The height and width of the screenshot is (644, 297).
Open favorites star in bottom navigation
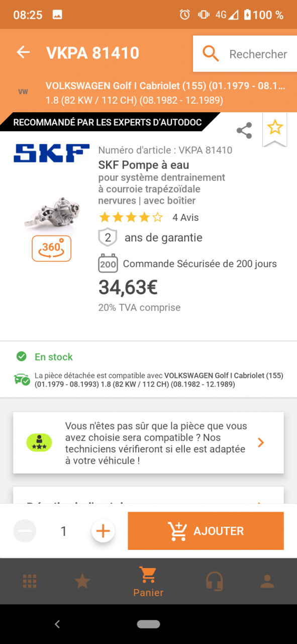82,582
